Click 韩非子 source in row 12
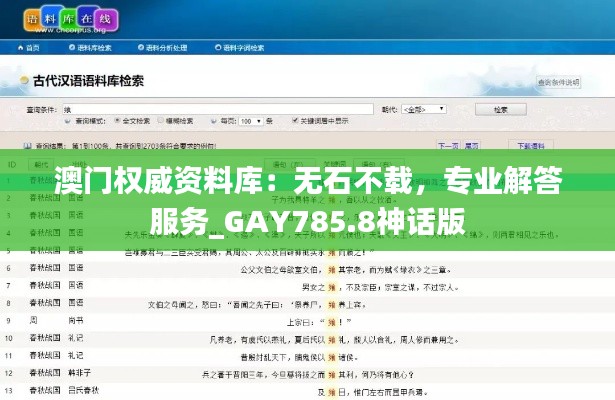Viewport: 615px width, 400px height. pyautogui.click(x=78, y=371)
